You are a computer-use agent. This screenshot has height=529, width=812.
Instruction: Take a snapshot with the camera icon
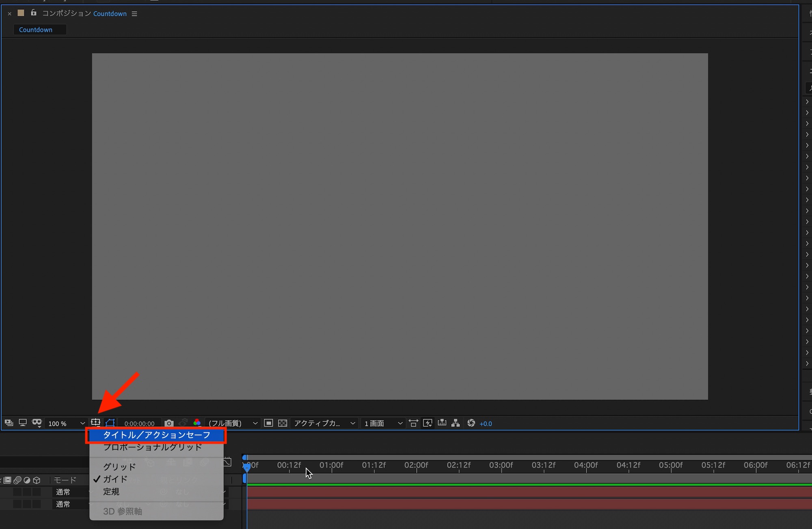pos(169,423)
